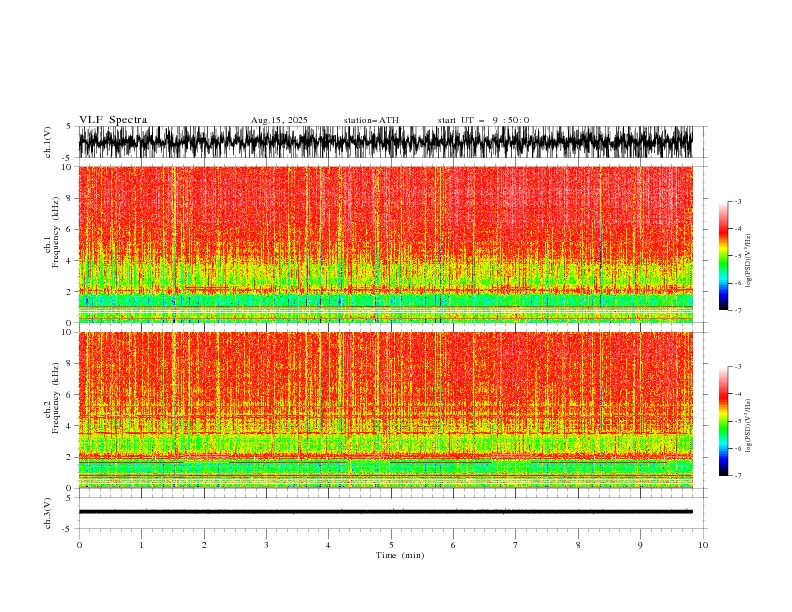Click the "-5" tick on ch.2 colorbar
The width and height of the screenshot is (792, 612).
click(x=737, y=421)
